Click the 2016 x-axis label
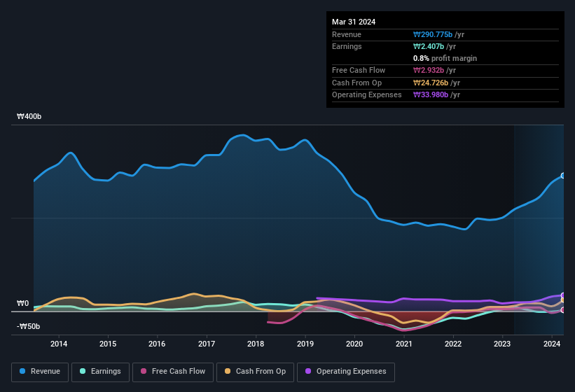The image size is (575, 392). coord(157,344)
